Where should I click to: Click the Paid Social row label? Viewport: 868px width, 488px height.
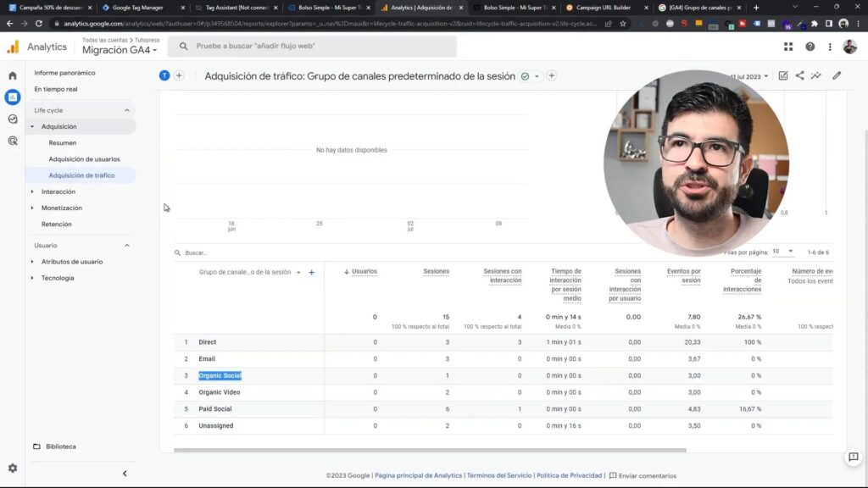(214, 409)
